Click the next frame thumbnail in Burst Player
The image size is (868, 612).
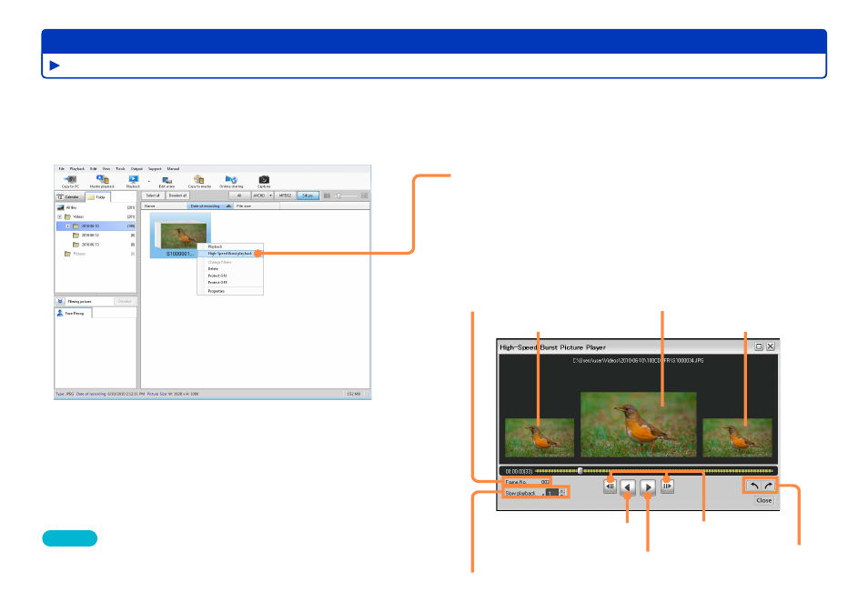coord(737,437)
